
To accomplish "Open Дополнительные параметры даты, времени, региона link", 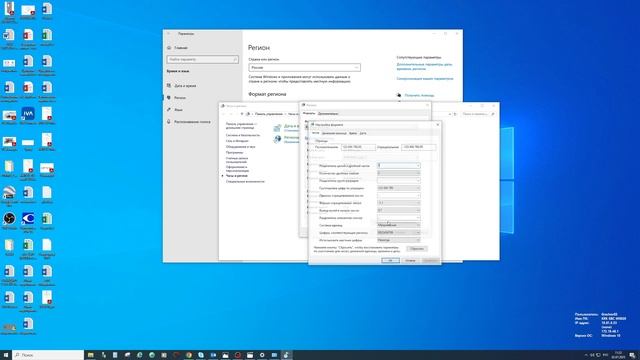I will click(424, 67).
